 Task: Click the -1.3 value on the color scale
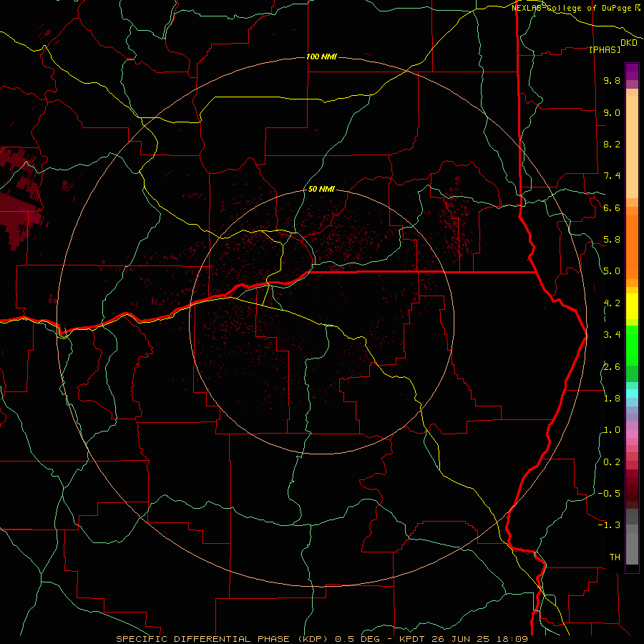click(609, 525)
